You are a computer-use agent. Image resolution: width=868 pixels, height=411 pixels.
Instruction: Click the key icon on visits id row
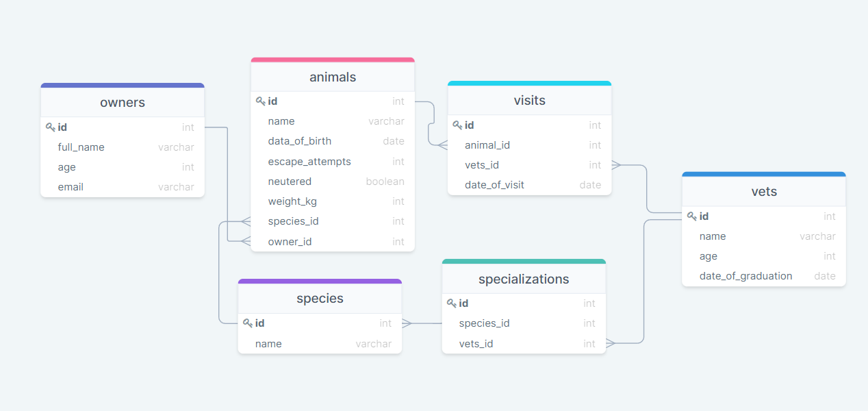tap(457, 125)
